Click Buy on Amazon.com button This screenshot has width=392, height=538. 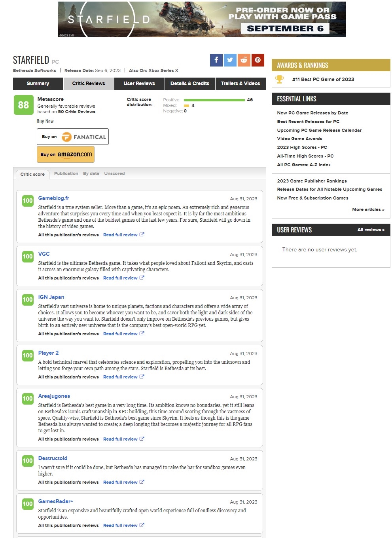[66, 154]
